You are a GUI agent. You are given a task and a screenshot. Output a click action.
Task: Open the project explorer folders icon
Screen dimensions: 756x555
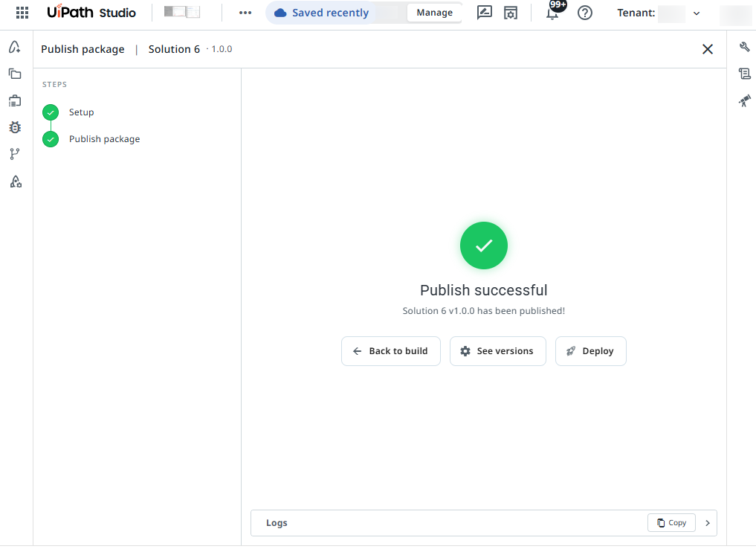click(x=15, y=74)
